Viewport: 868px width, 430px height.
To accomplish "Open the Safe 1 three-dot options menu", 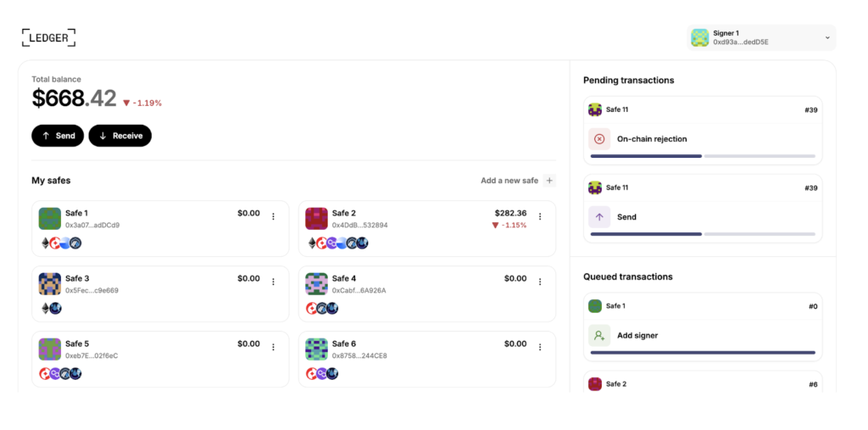I will tap(273, 216).
